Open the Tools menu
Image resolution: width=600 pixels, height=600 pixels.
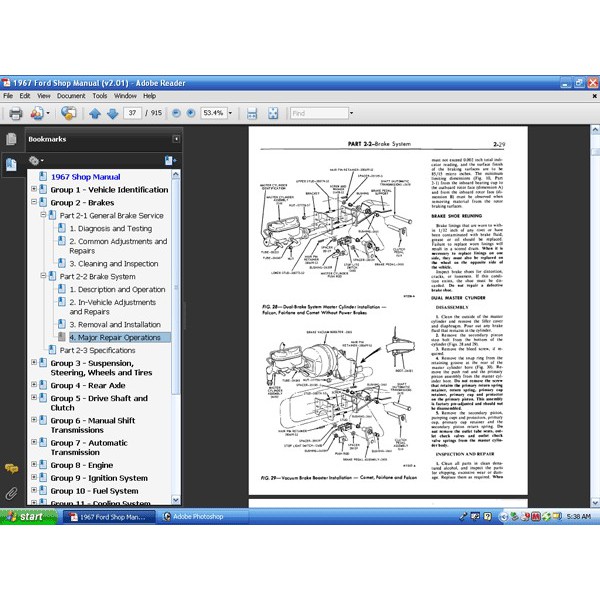(x=99, y=96)
